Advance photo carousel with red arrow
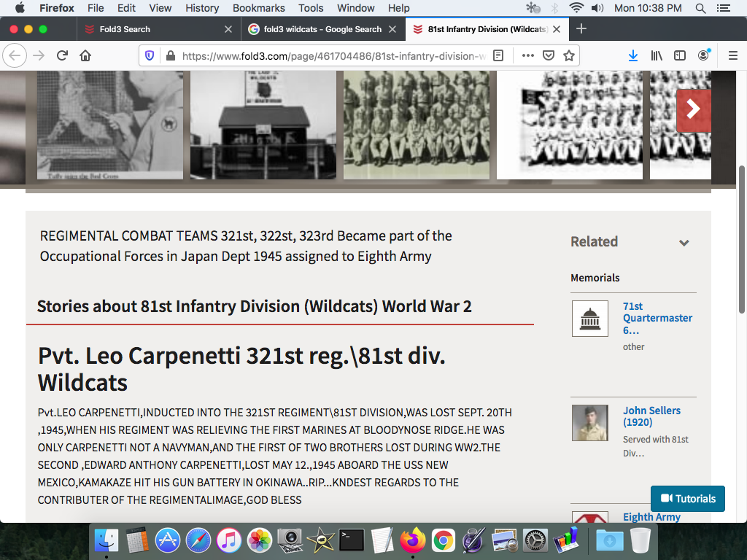 coord(693,109)
